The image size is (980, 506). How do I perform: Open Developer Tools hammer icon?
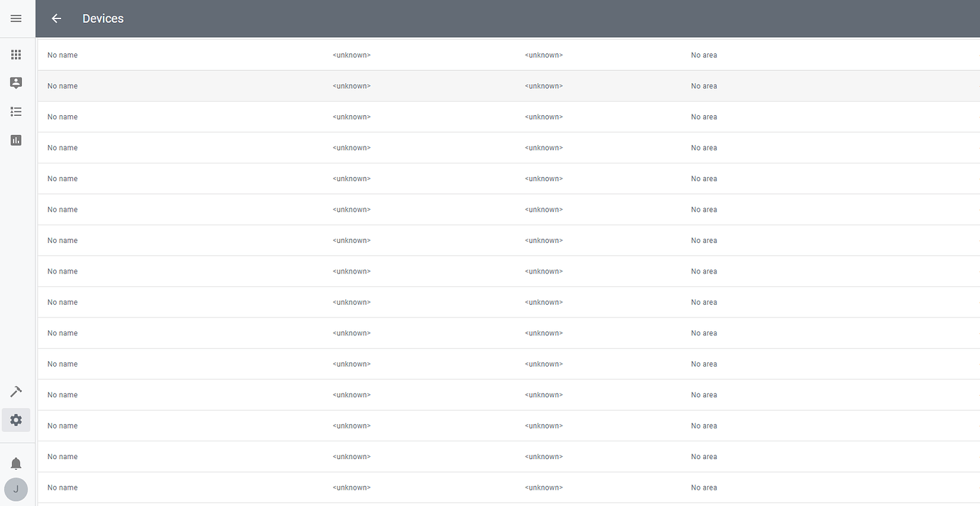pos(16,392)
